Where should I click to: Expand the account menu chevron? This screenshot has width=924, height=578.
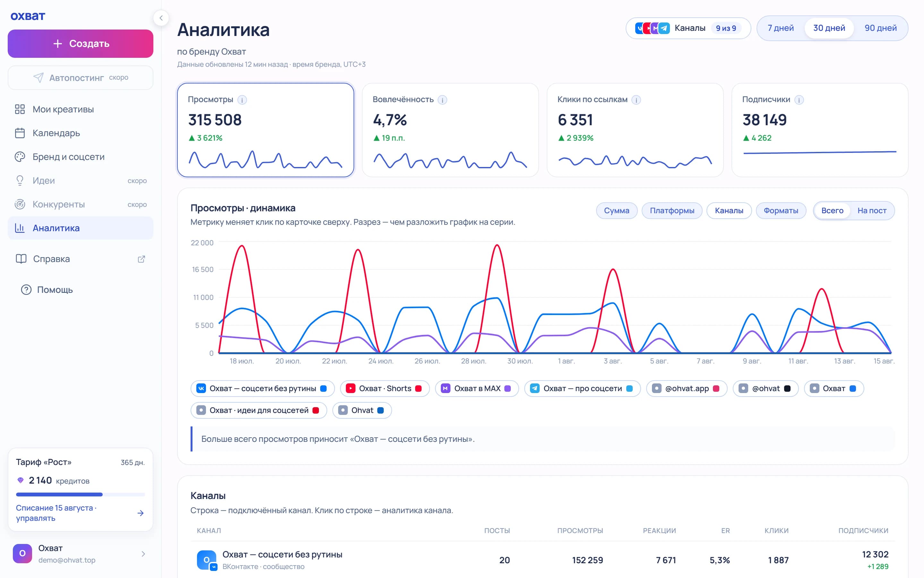coord(143,554)
